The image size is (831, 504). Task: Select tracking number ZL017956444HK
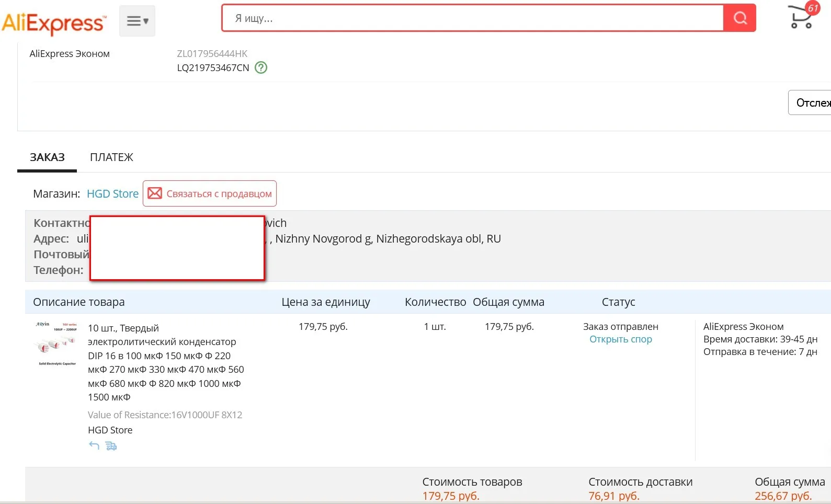tap(212, 54)
